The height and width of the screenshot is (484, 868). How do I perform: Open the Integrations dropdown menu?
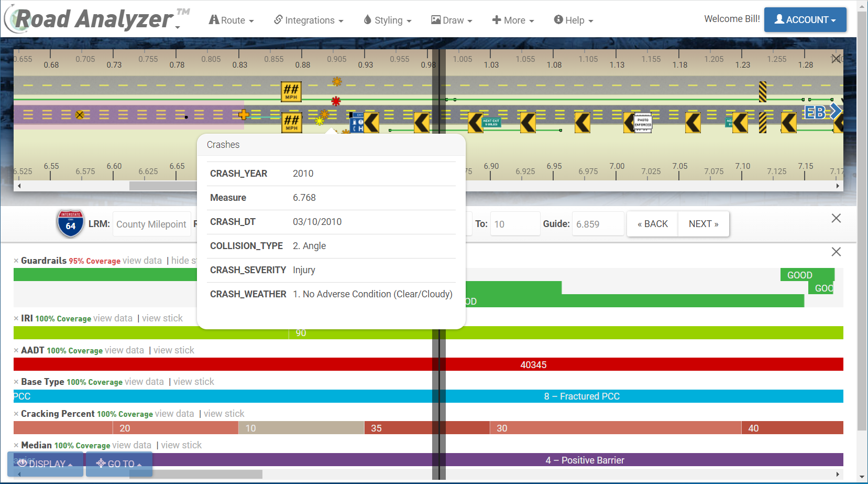click(x=309, y=20)
